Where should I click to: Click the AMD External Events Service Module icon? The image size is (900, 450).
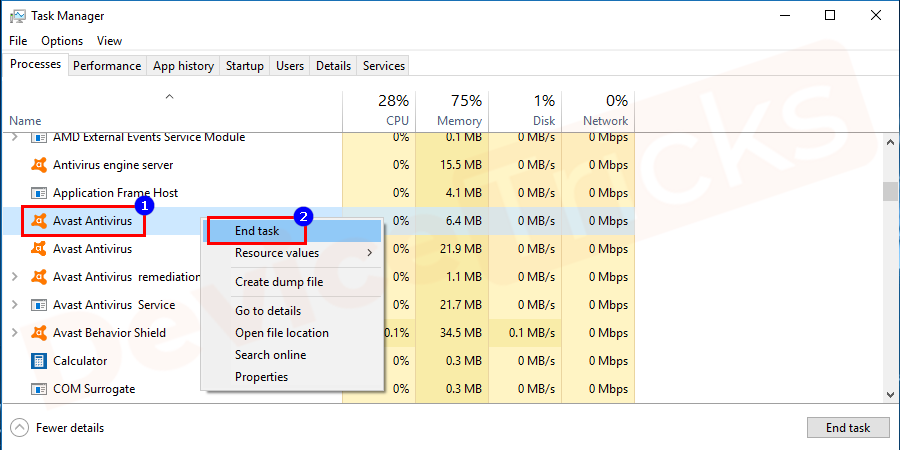(x=38, y=137)
